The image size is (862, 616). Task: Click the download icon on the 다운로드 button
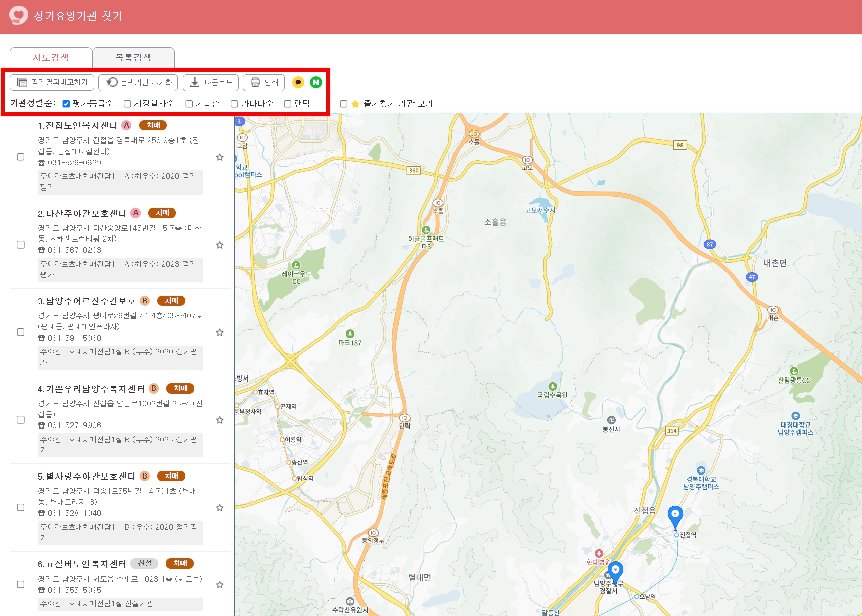coord(194,82)
